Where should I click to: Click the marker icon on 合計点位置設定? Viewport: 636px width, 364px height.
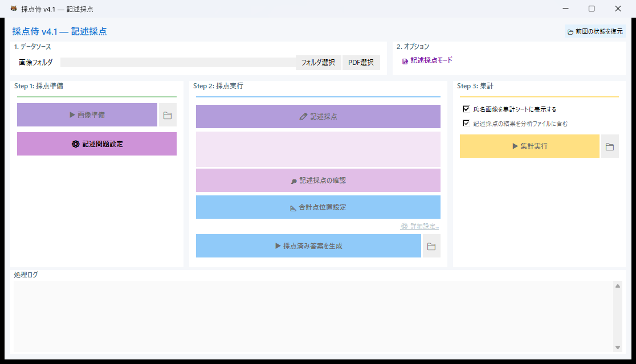[x=293, y=207]
